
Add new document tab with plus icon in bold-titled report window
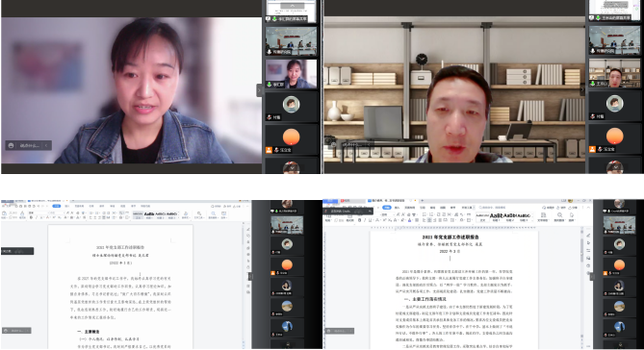(422, 201)
